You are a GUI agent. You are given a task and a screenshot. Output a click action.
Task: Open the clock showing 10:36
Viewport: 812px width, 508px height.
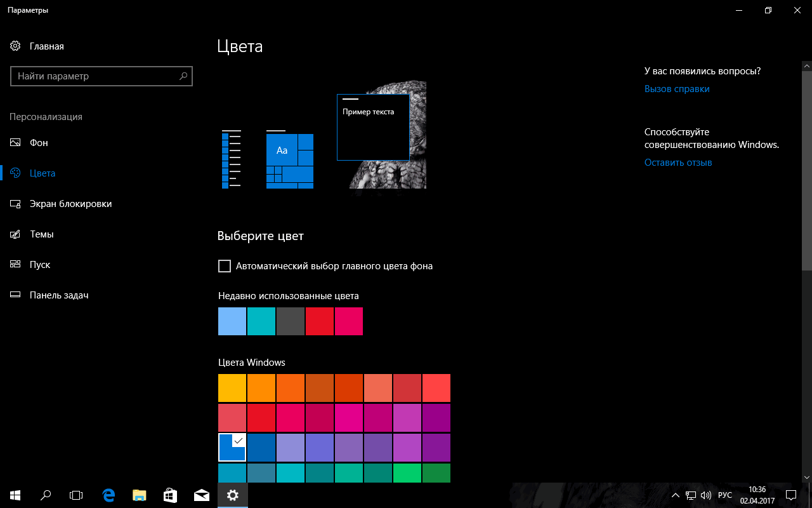click(x=757, y=495)
